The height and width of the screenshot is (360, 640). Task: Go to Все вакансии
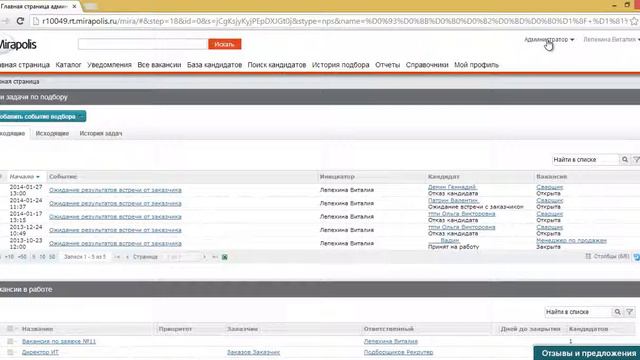pos(159,65)
